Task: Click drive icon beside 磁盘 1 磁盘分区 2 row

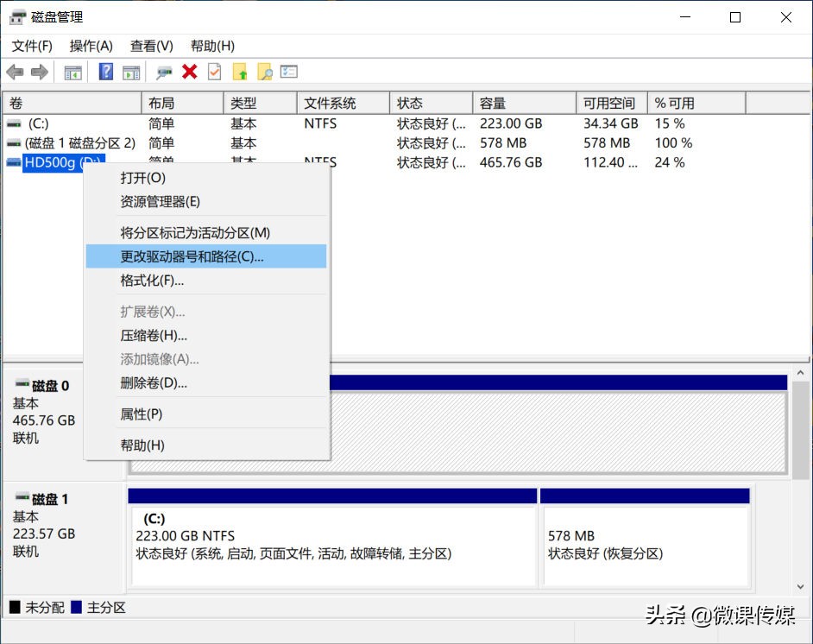Action: 14,143
